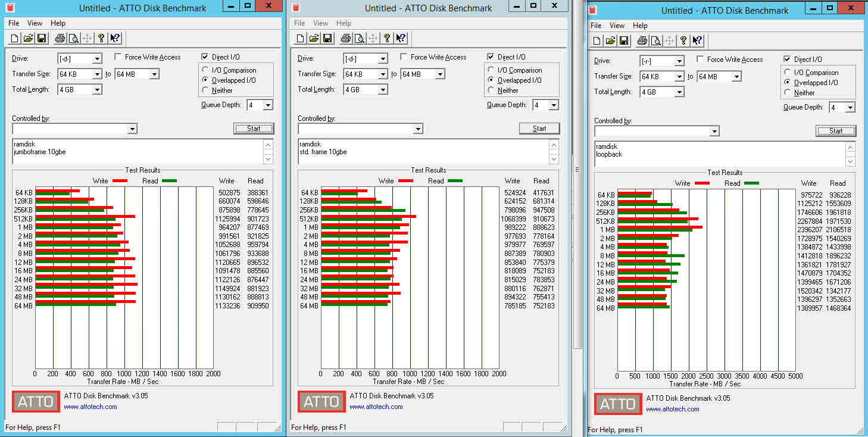Open www.attotech.com link in loopback window
This screenshot has width=868, height=437.
[673, 410]
